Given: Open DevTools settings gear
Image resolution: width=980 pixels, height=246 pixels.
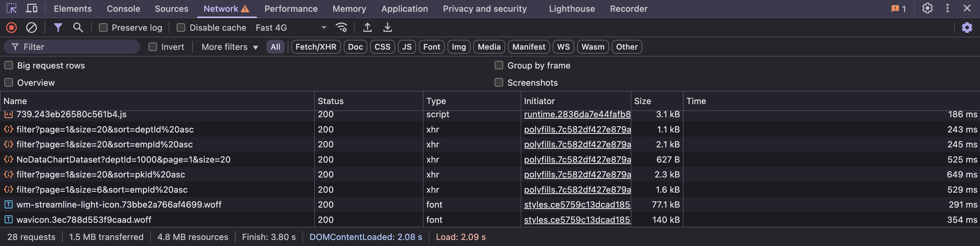Looking at the screenshot, I should click(927, 8).
